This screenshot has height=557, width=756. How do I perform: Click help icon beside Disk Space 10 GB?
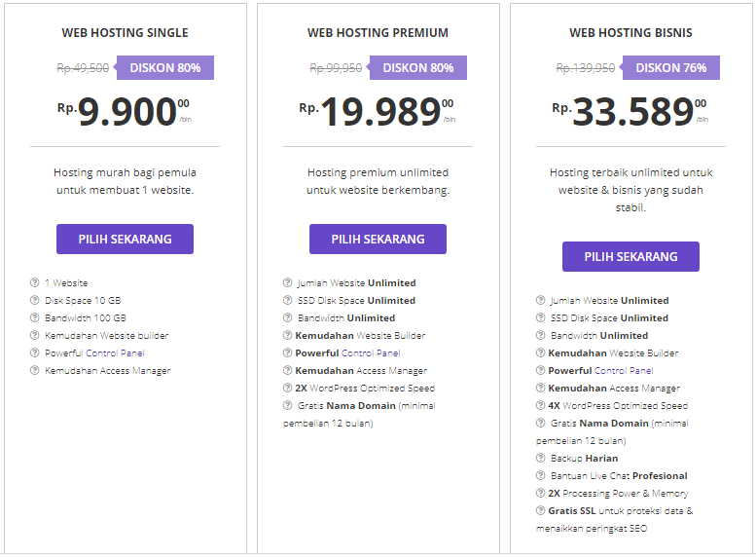click(x=35, y=301)
